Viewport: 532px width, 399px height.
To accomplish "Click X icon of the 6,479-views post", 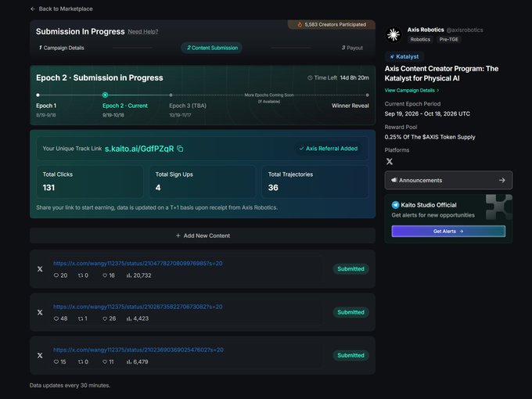I will point(40,355).
